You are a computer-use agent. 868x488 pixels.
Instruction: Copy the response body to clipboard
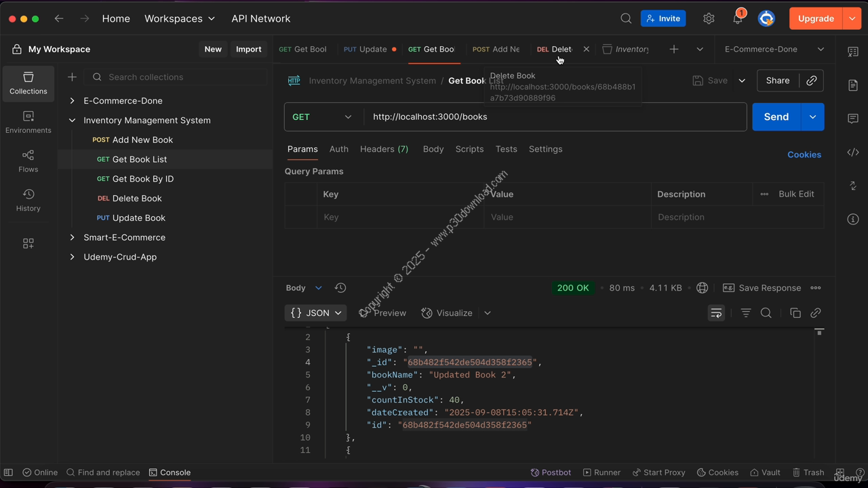click(x=795, y=313)
